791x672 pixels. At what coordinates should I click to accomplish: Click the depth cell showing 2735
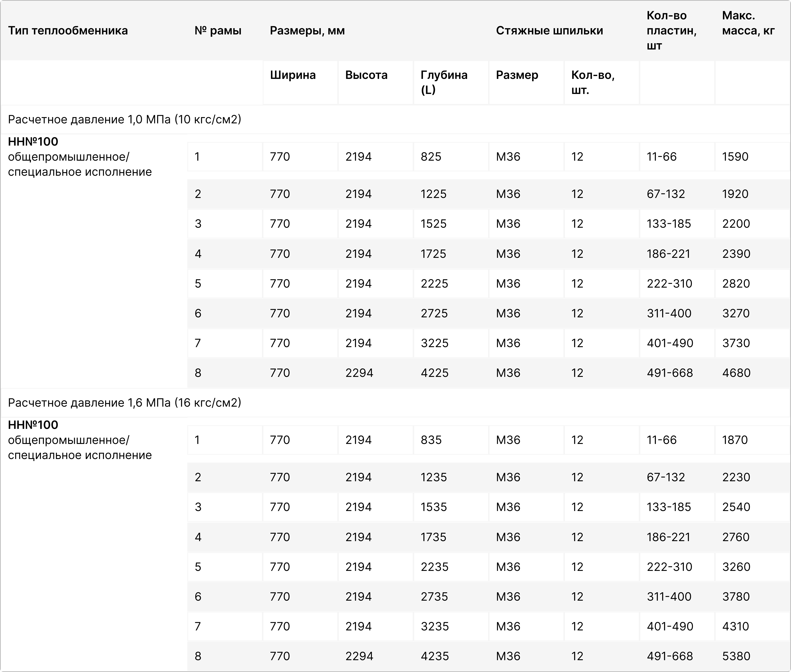[434, 597]
